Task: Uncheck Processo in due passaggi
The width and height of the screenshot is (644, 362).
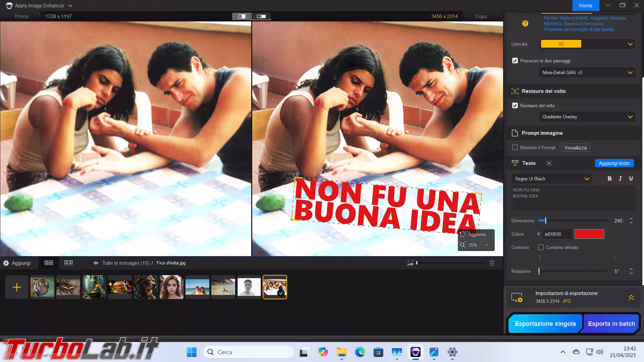Action: tap(515, 61)
